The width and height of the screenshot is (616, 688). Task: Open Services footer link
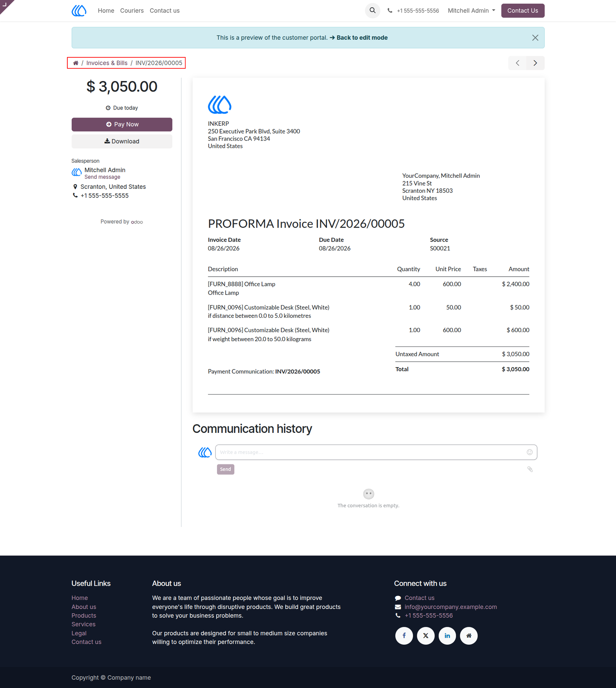83,624
